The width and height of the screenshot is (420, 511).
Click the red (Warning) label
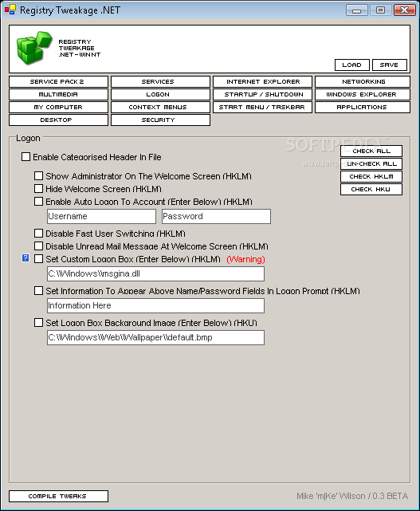[245, 259]
